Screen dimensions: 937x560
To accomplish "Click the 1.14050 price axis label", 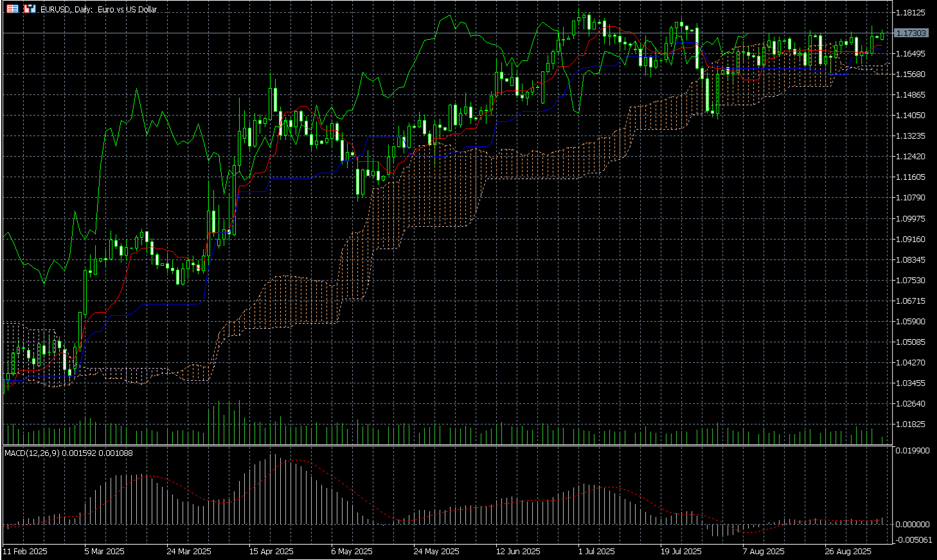I will (x=910, y=116).
